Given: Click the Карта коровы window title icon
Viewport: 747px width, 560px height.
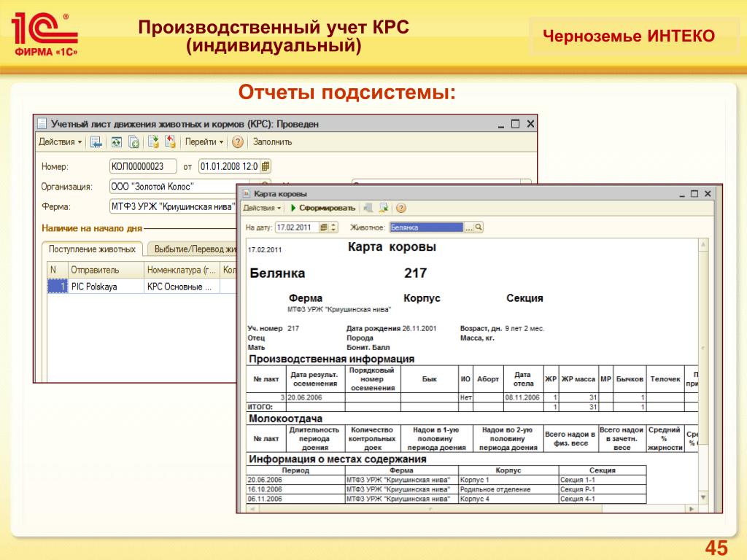Looking at the screenshot, I should (x=247, y=193).
